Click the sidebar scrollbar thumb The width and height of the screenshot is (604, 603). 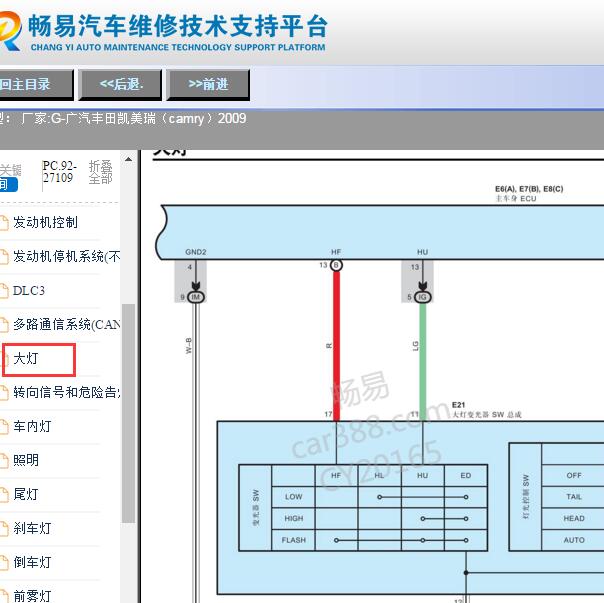pyautogui.click(x=128, y=413)
